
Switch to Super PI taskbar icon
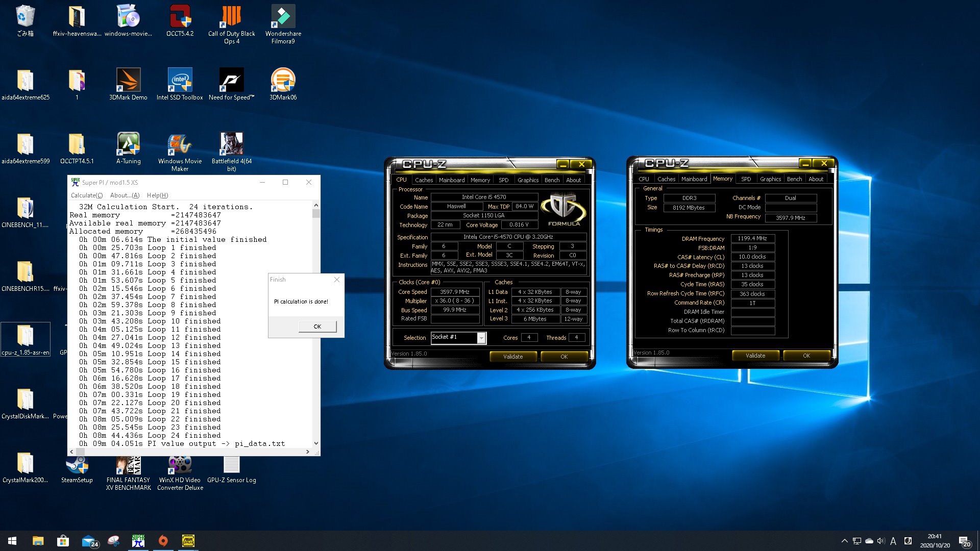click(138, 541)
